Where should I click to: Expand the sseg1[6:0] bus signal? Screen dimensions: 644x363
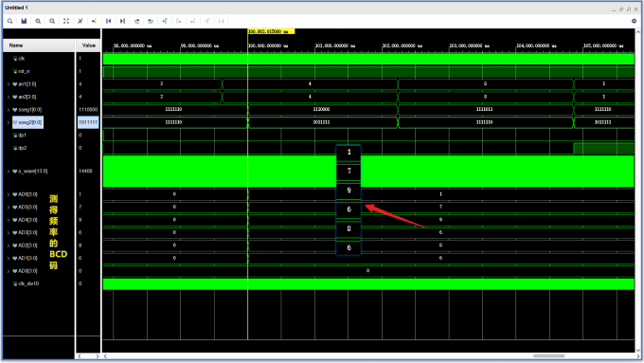[9, 110]
